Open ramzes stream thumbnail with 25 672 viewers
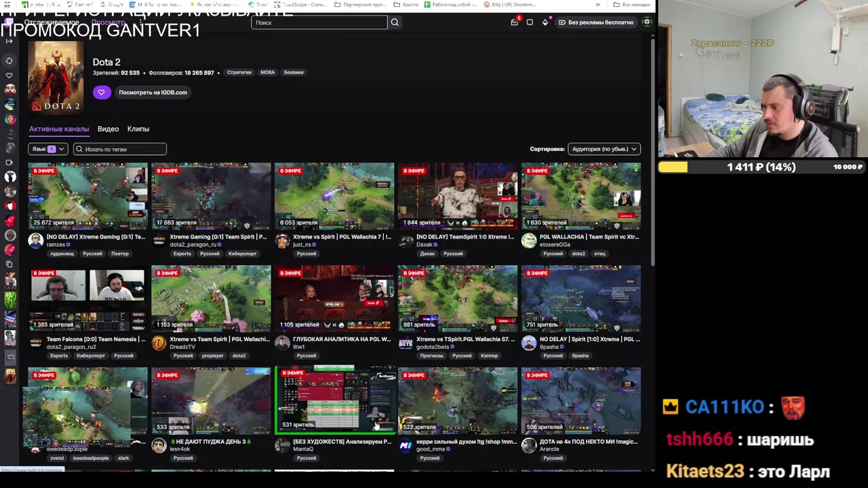This screenshot has width=868, height=488. pyautogui.click(x=87, y=196)
